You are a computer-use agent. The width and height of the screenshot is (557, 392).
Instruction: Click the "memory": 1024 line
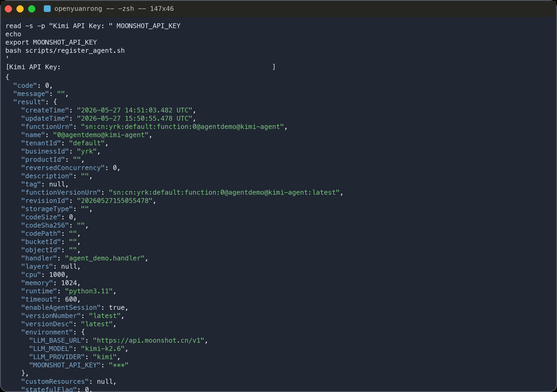click(51, 283)
